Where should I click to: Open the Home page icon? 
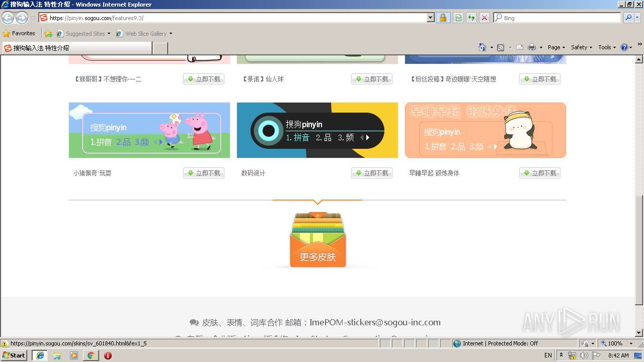click(482, 47)
